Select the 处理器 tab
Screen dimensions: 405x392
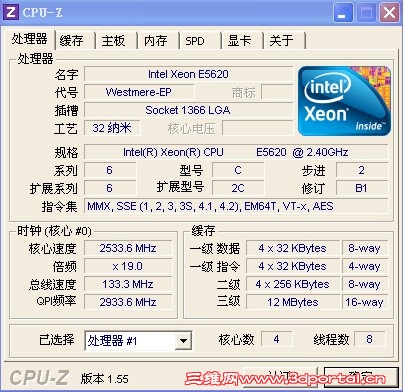click(29, 39)
